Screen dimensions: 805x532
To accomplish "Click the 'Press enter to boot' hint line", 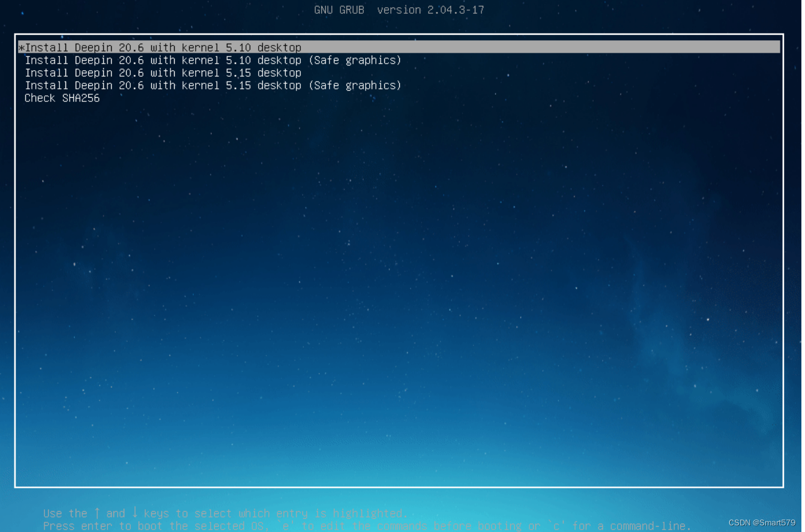I will (367, 526).
